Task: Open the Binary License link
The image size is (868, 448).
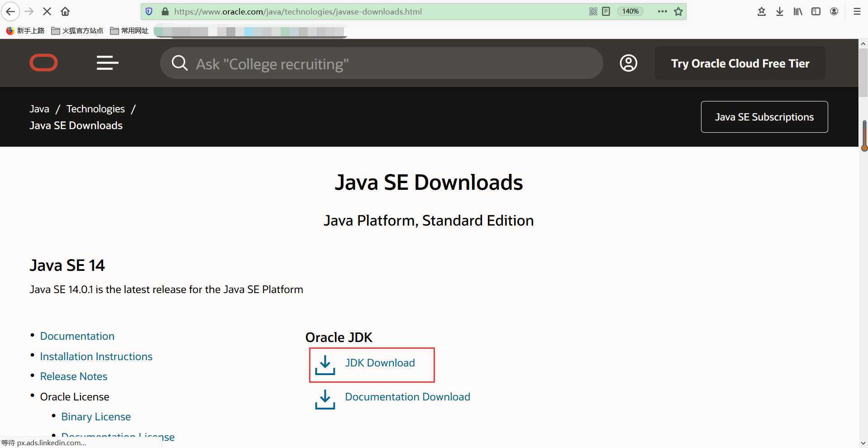Action: pyautogui.click(x=95, y=417)
